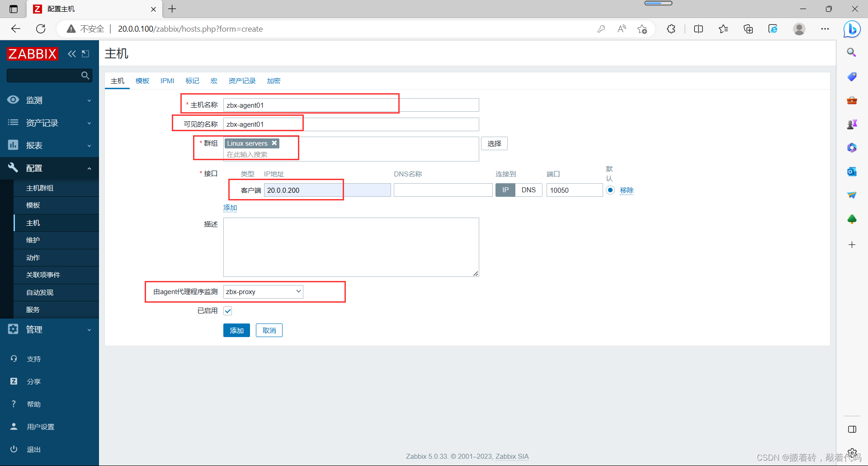Open the browser profile avatar
The width and height of the screenshot is (868, 466).
tap(799, 29)
